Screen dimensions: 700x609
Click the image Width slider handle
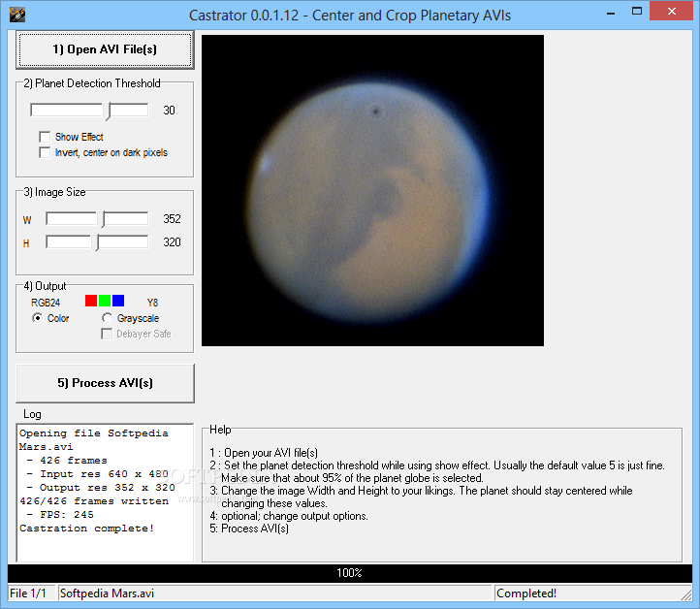[x=103, y=219]
